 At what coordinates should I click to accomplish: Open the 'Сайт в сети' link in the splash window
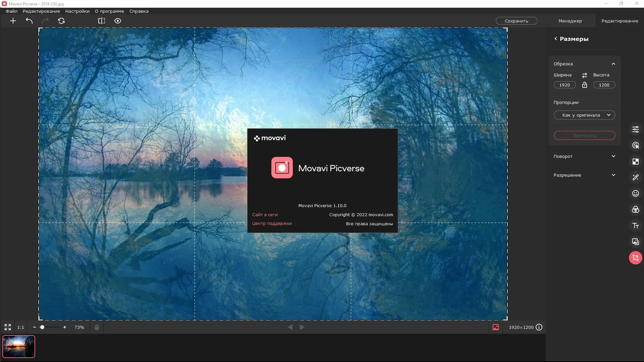(x=265, y=215)
